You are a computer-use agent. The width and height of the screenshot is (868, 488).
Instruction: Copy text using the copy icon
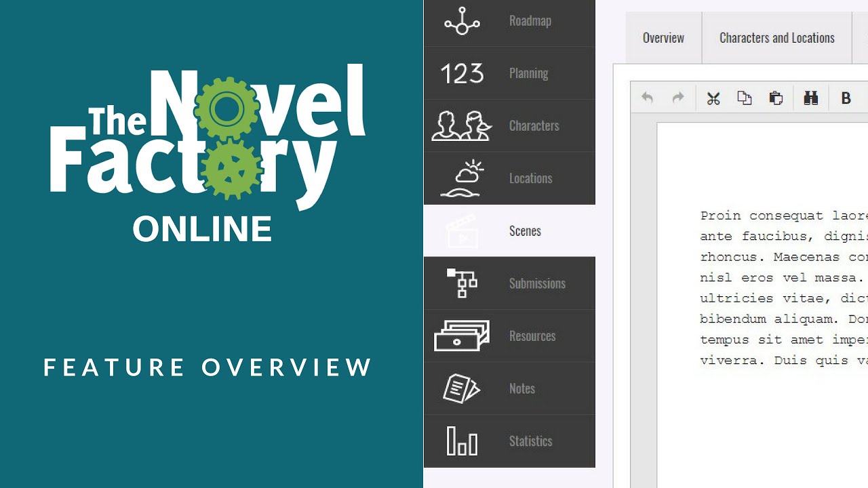[x=745, y=98]
